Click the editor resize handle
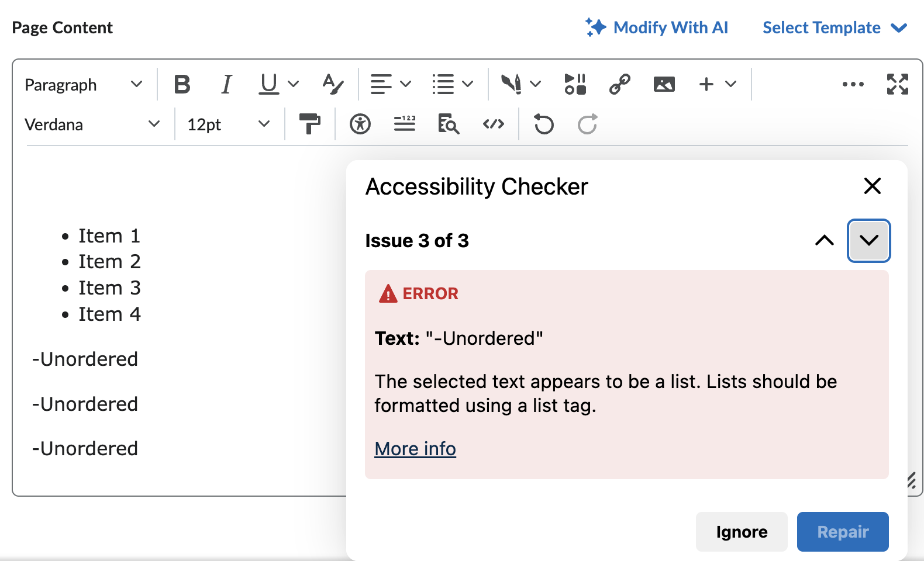This screenshot has height=561, width=924. point(912,480)
